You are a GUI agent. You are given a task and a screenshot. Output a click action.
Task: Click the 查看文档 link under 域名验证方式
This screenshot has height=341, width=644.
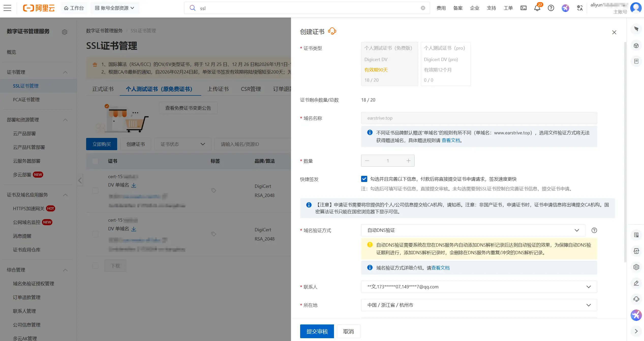pos(440,268)
